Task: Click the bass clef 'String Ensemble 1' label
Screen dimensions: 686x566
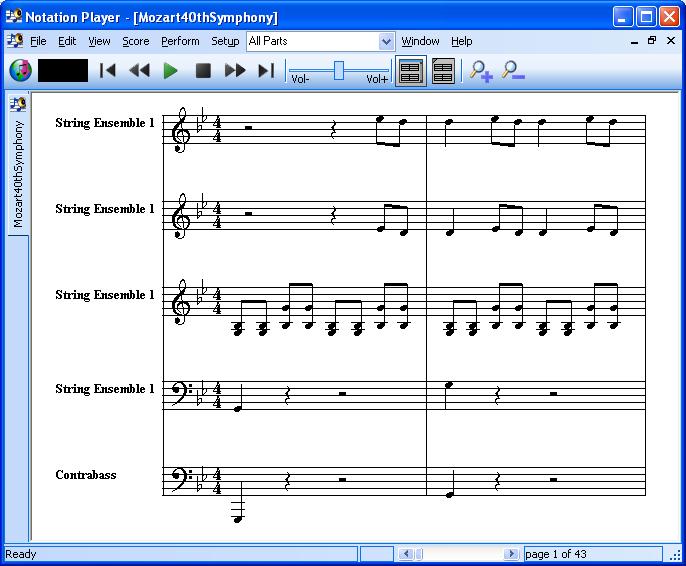Action: (105, 389)
